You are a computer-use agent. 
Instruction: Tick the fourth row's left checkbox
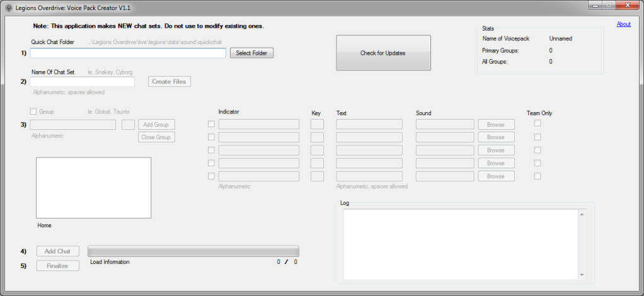211,163
